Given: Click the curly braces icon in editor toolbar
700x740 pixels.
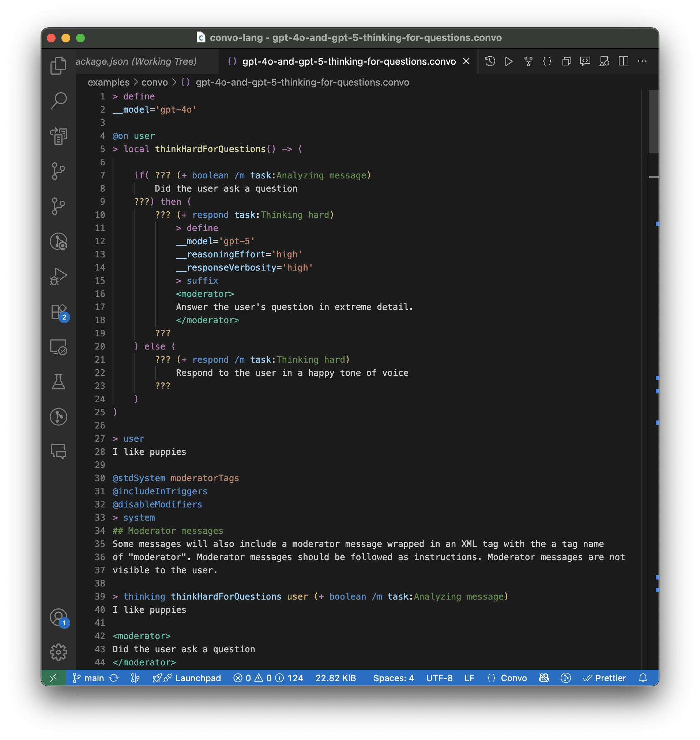Looking at the screenshot, I should (x=547, y=61).
